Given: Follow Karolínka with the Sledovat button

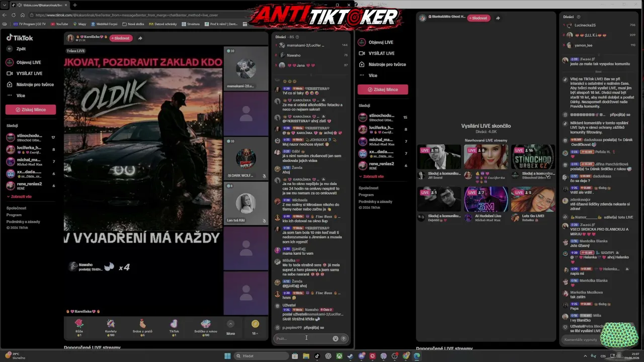Looking at the screenshot, I should coord(120,38).
